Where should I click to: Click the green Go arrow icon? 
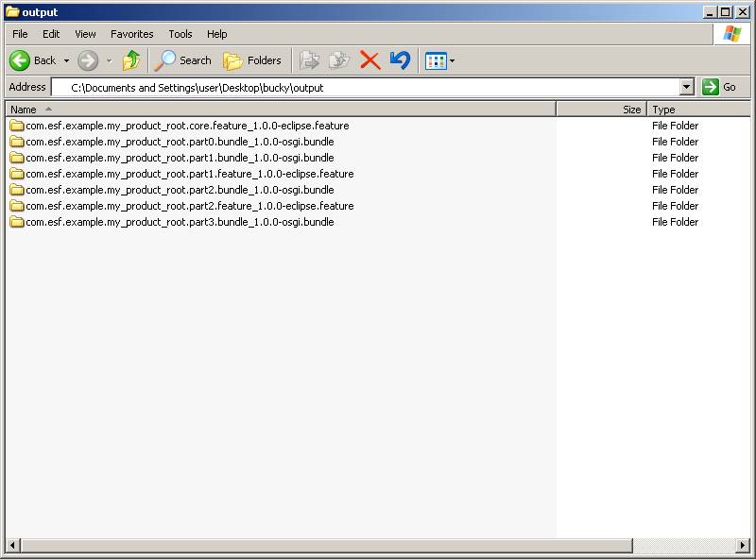(x=711, y=87)
